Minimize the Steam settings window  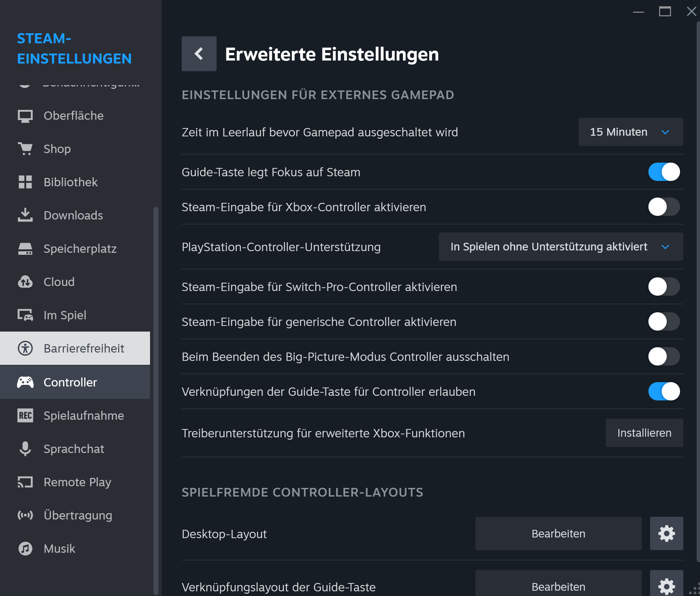pos(638,12)
